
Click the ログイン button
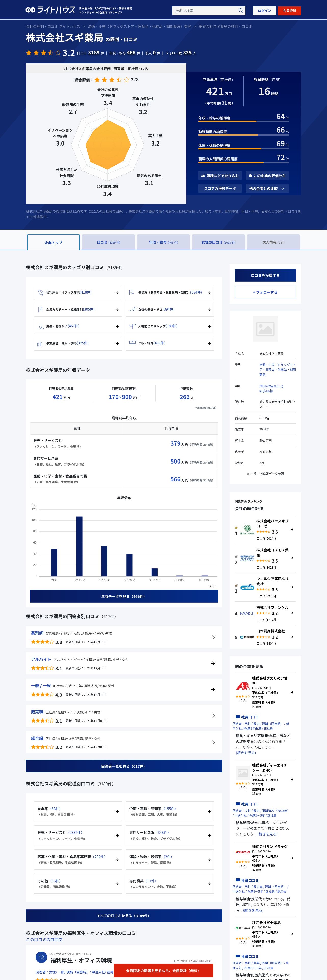point(264,11)
